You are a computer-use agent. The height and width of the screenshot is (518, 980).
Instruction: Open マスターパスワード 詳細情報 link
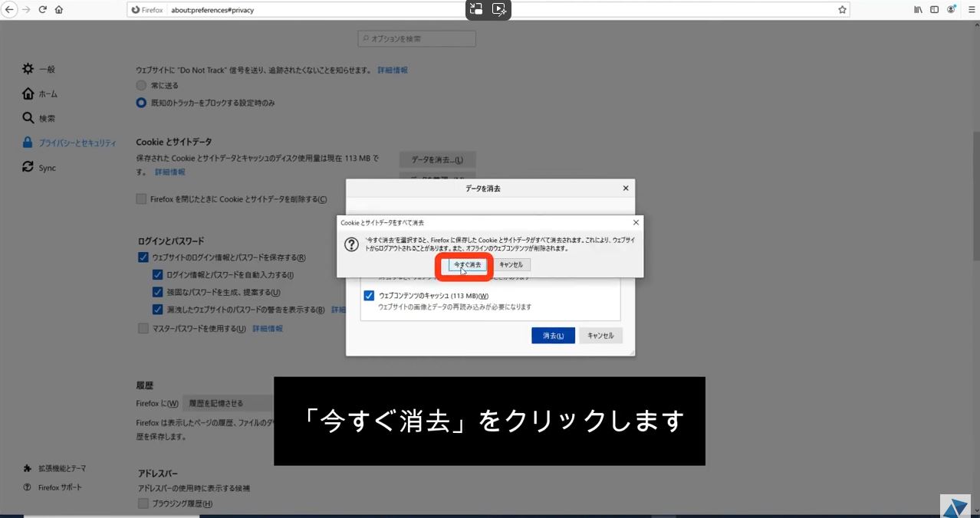(x=268, y=329)
